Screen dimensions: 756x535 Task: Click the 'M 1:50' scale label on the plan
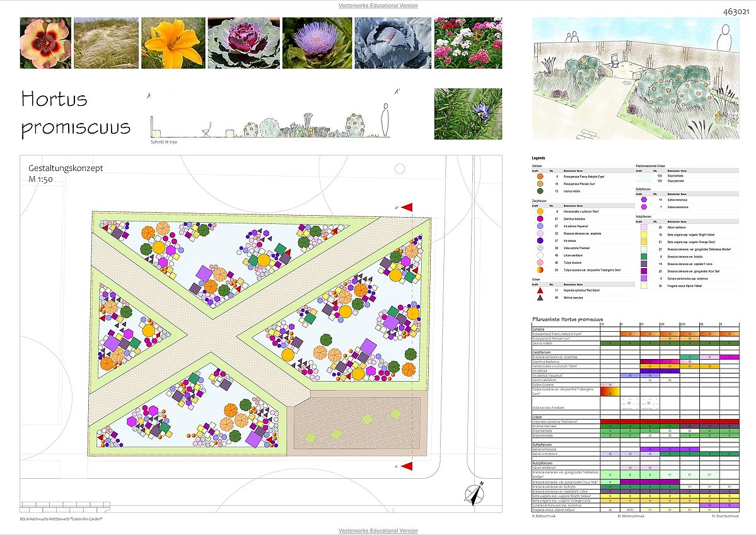coord(40,179)
